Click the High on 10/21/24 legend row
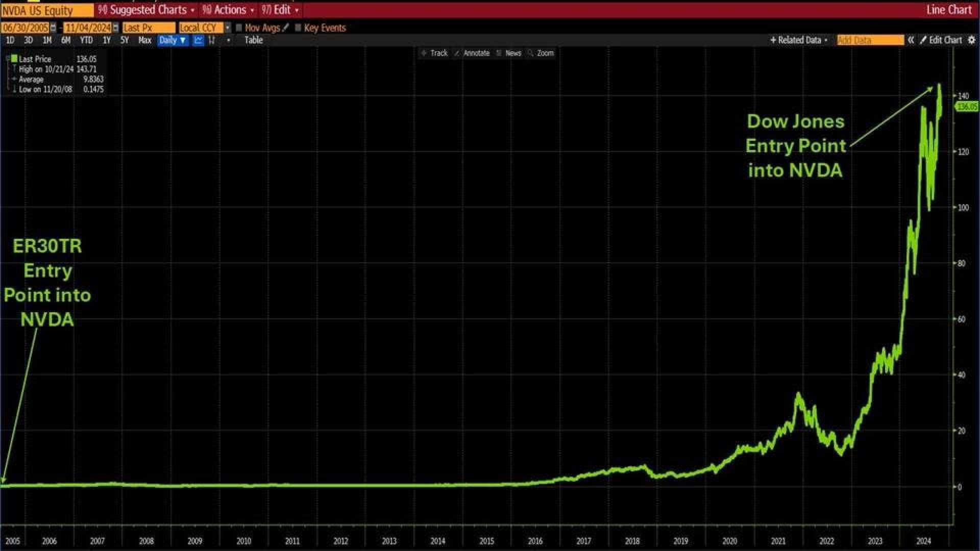 (54, 69)
